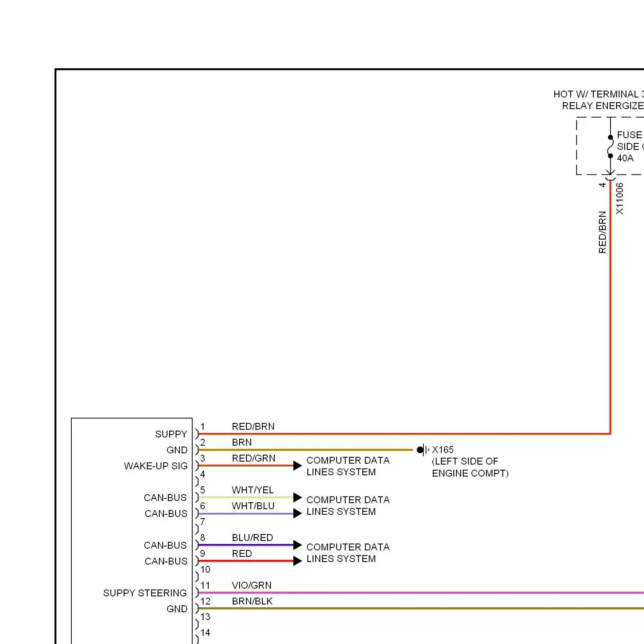Click pin number '3' on the connector
Screen dimensions: 644x644
[203, 458]
